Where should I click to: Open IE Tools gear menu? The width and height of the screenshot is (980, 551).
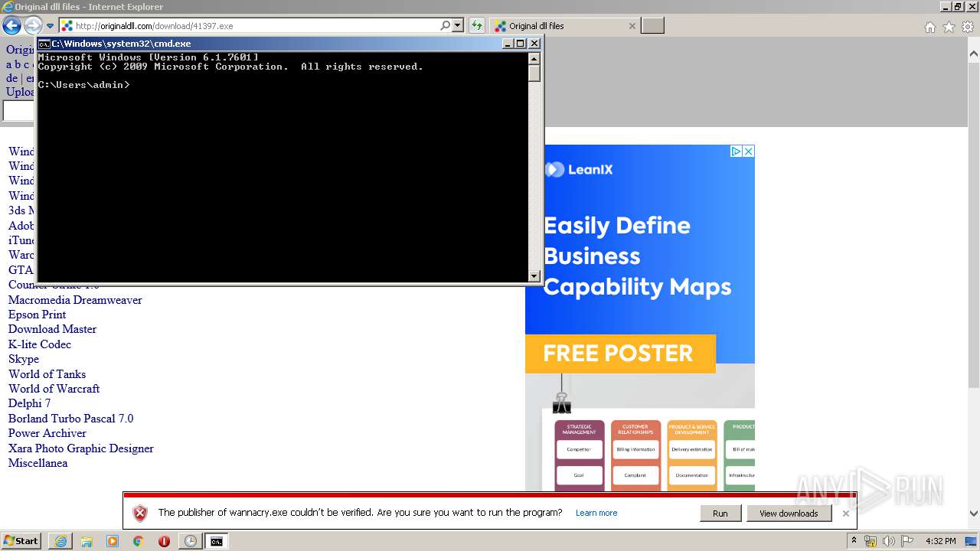(968, 27)
